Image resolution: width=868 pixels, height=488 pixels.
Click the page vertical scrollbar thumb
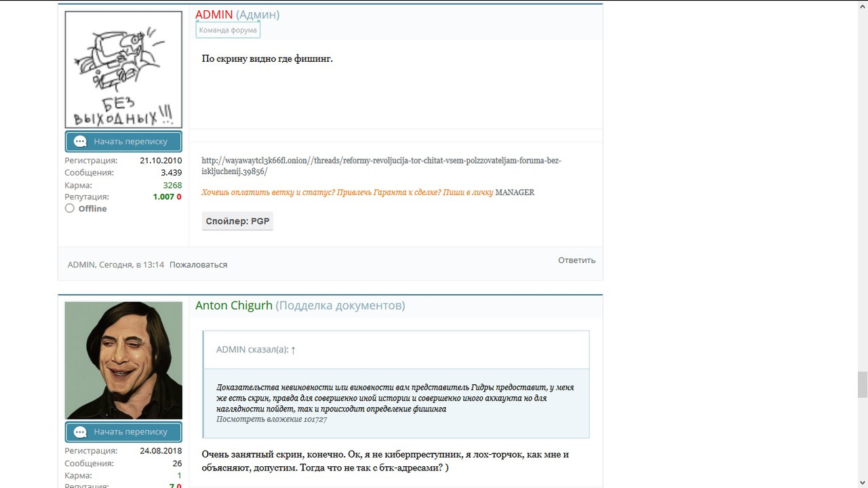[x=863, y=384]
